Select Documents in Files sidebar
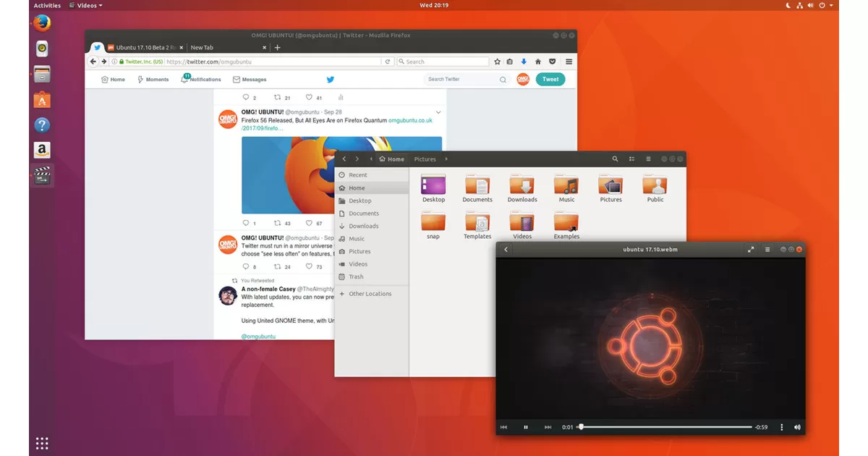The image size is (868, 456). click(x=372, y=214)
